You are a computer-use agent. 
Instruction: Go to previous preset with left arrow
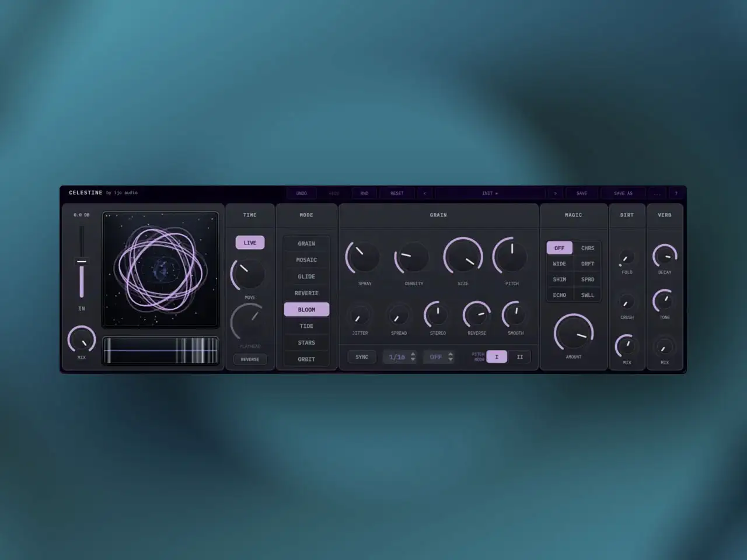(424, 193)
